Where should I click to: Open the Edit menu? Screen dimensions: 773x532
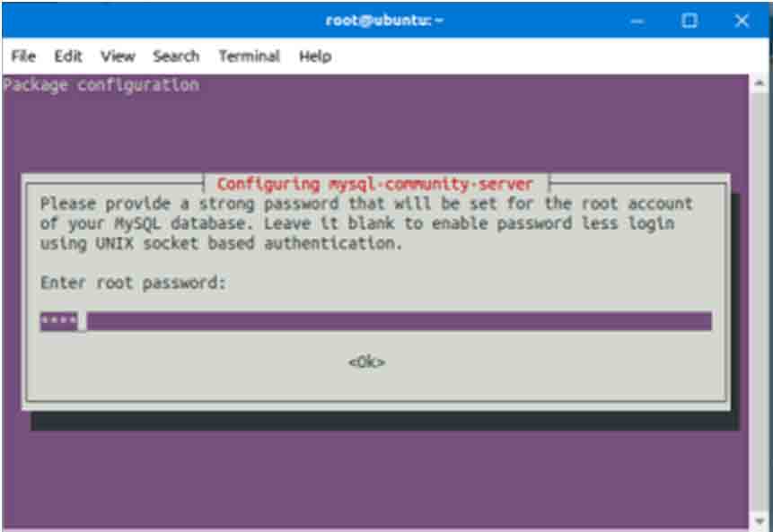68,57
